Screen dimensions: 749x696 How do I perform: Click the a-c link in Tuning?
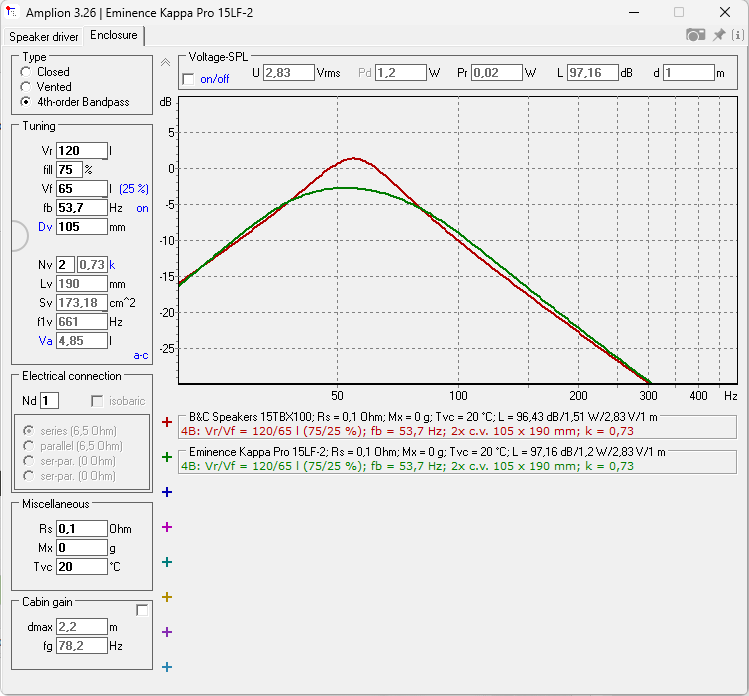click(141, 355)
